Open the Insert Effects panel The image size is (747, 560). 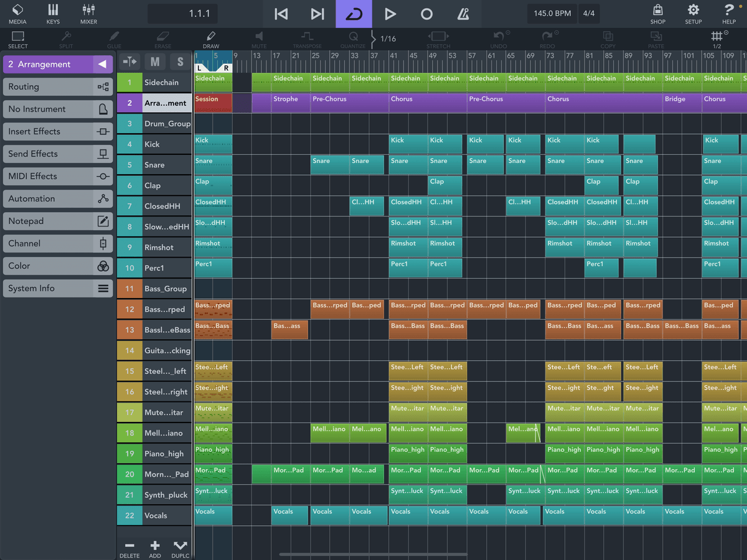coord(57,131)
